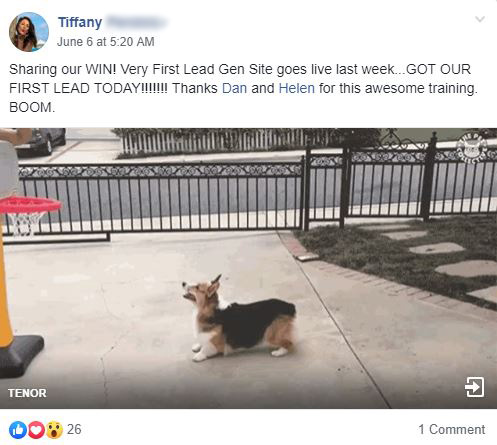Viewport: 497px width, 445px height.
Task: Select the post text starting 'Sharing our WIN!'
Action: click(x=243, y=88)
